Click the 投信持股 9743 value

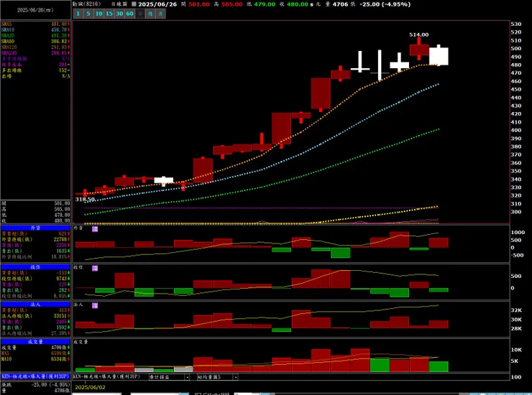coord(61,279)
